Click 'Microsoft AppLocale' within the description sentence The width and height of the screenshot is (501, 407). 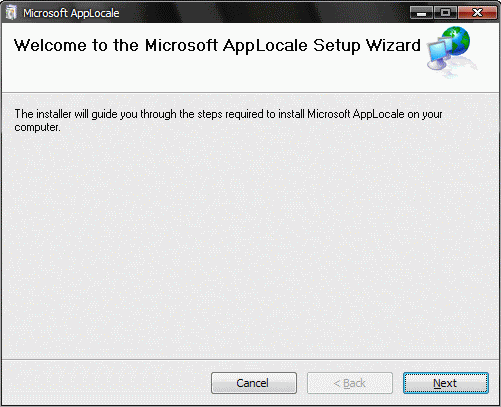tap(356, 114)
